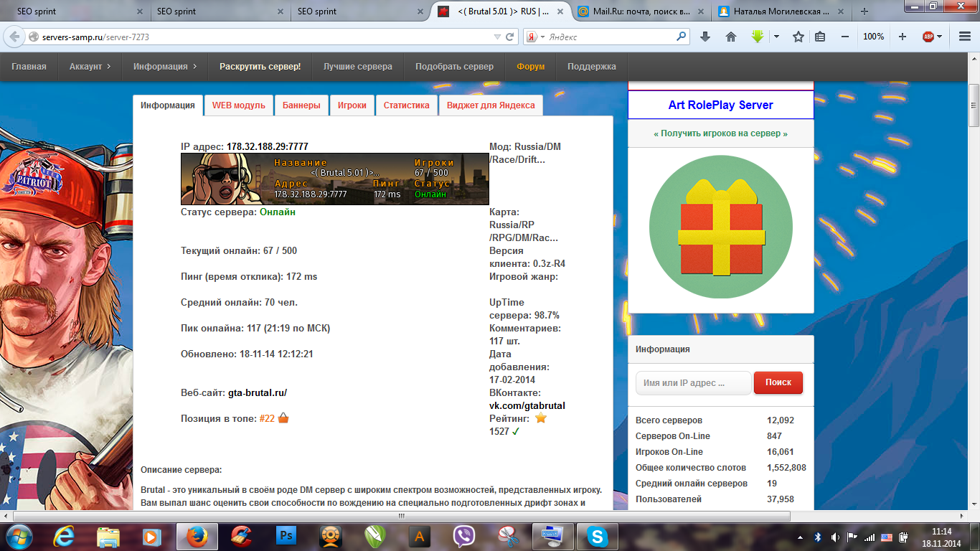
Task: Expand the Информация menu in the top navigation
Action: (164, 66)
